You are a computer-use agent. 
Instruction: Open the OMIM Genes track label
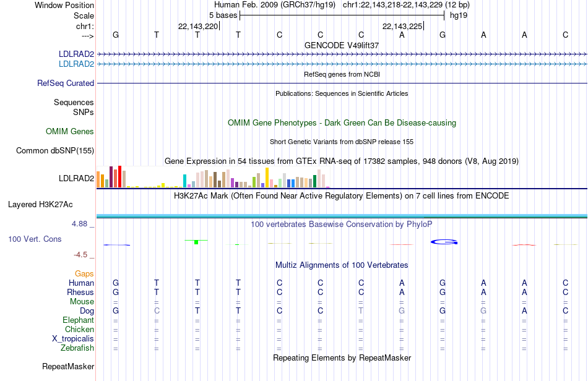(x=70, y=132)
